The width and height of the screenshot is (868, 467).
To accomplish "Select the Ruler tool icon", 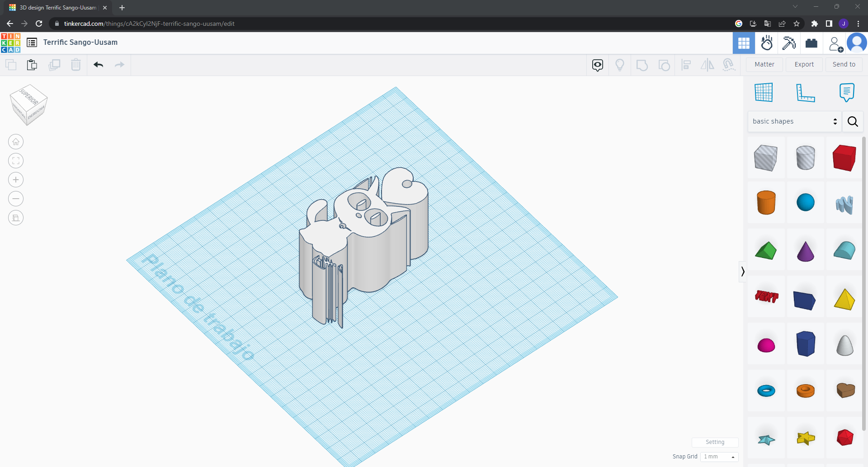I will tap(805, 92).
